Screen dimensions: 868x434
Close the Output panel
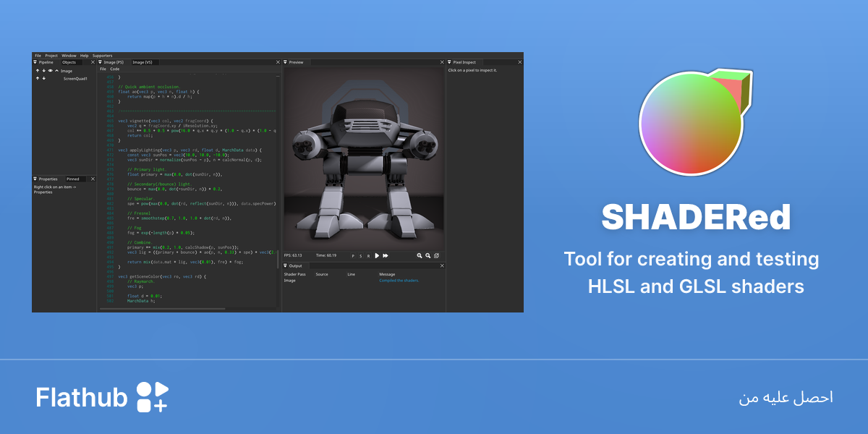(x=441, y=266)
